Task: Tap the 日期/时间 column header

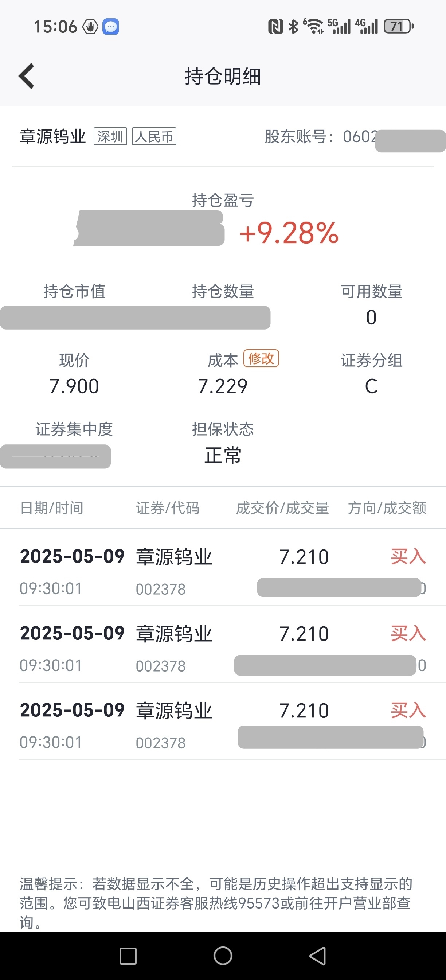Action: pos(52,508)
